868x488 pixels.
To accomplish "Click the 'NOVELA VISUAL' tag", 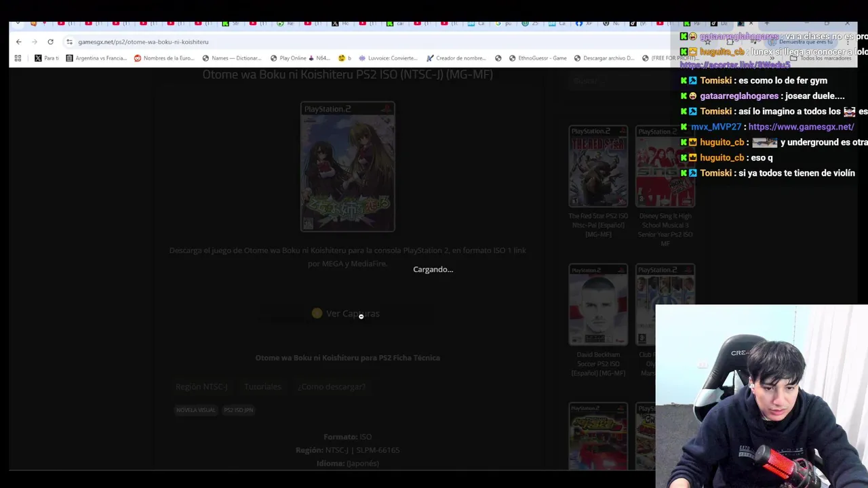I will 195,410.
